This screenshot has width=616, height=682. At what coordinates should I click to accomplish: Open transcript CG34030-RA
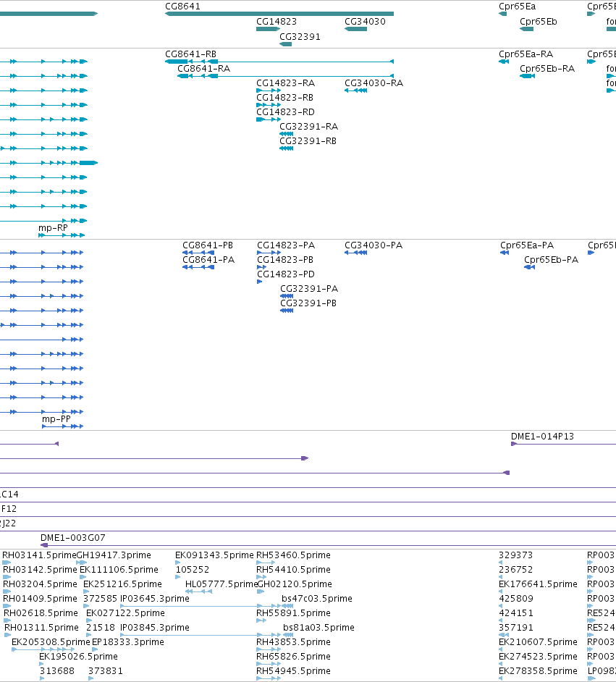click(x=374, y=83)
